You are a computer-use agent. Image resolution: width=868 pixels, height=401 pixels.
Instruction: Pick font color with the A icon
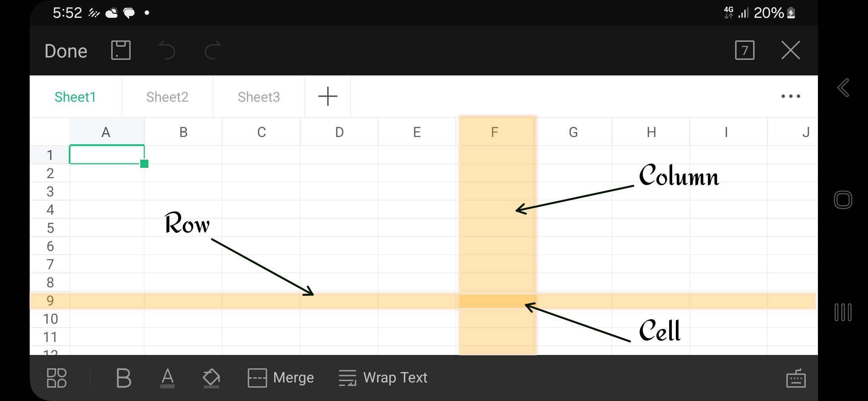(167, 378)
